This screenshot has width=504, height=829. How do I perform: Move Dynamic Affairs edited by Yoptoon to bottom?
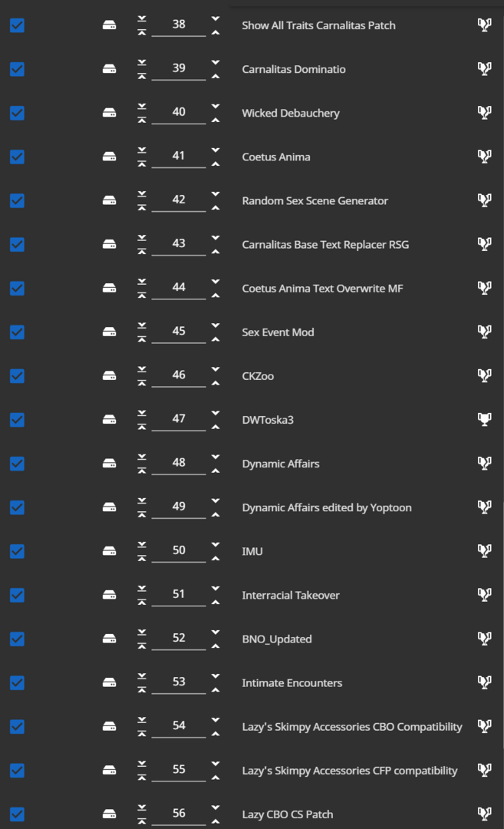[142, 500]
